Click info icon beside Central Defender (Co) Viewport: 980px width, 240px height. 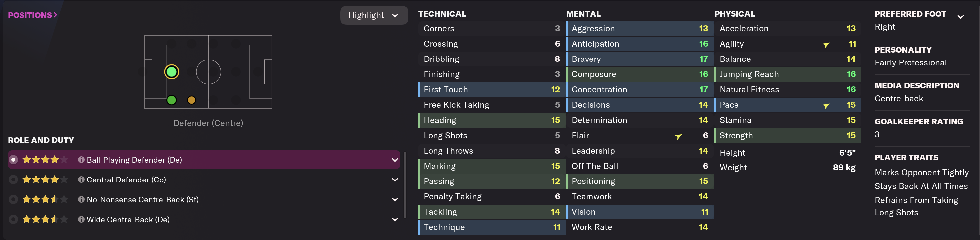(81, 180)
